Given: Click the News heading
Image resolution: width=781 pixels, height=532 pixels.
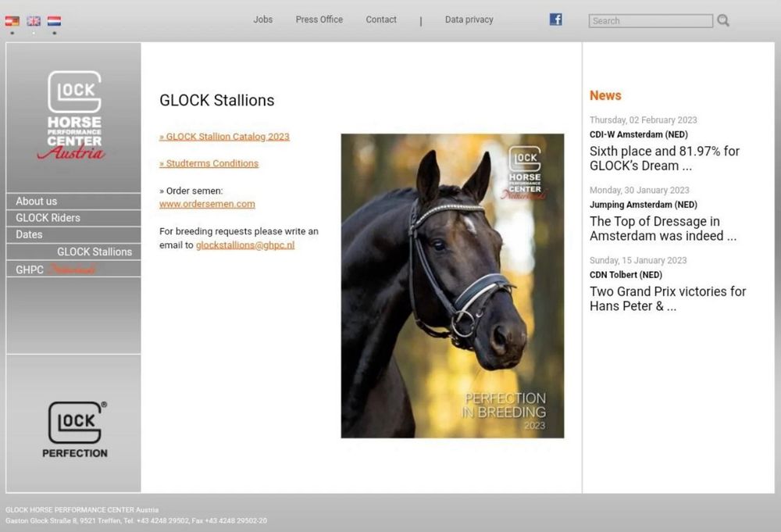Looking at the screenshot, I should 605,95.
